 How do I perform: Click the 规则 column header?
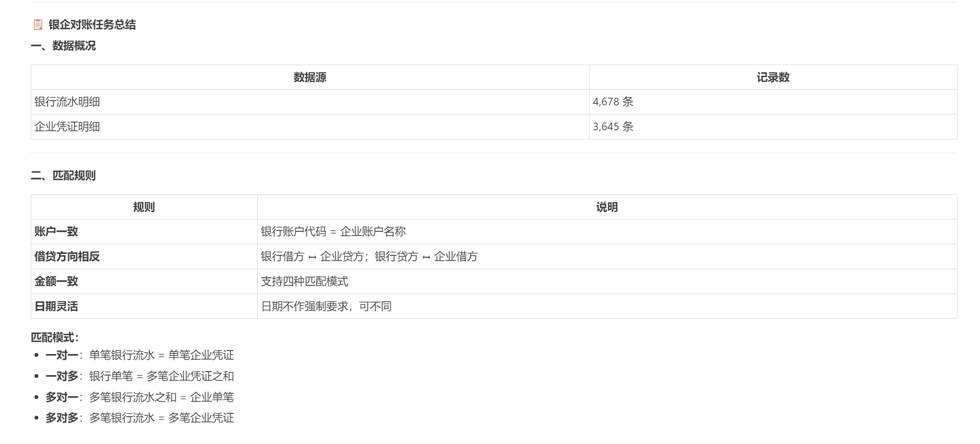click(x=144, y=208)
